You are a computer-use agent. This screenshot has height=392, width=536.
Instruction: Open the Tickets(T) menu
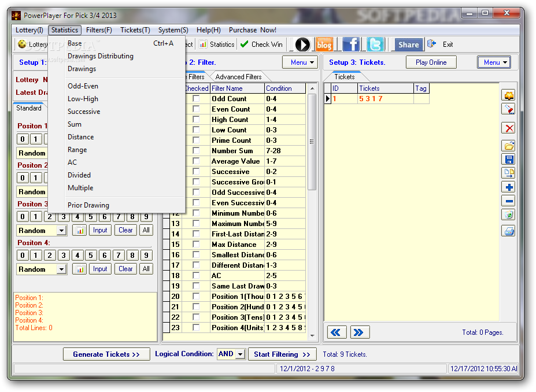135,30
